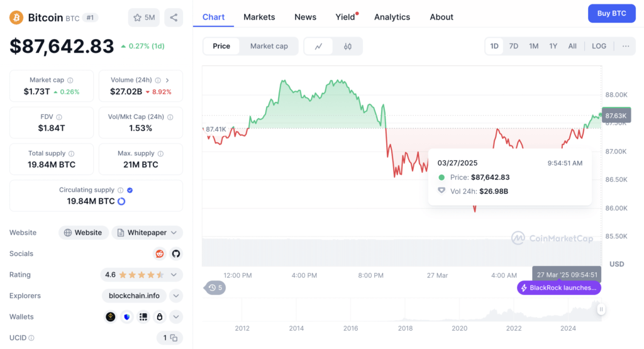Select the Market cap chart toggle

(269, 46)
